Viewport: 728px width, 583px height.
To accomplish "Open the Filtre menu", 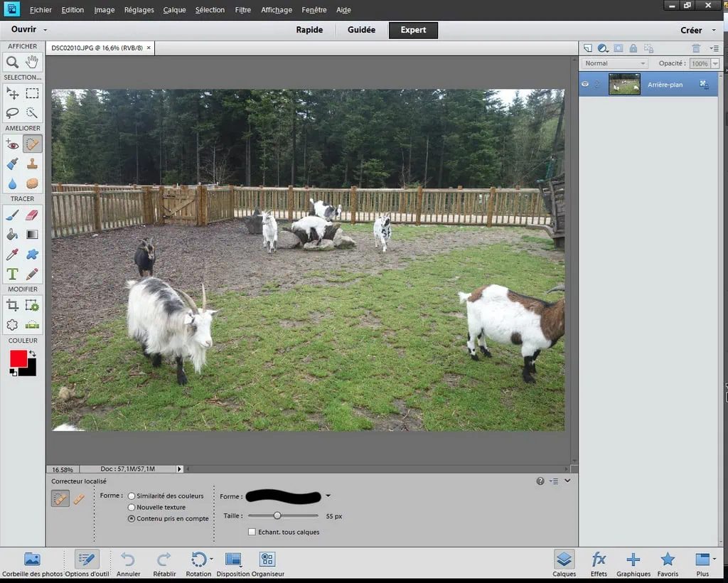I will coord(242,10).
